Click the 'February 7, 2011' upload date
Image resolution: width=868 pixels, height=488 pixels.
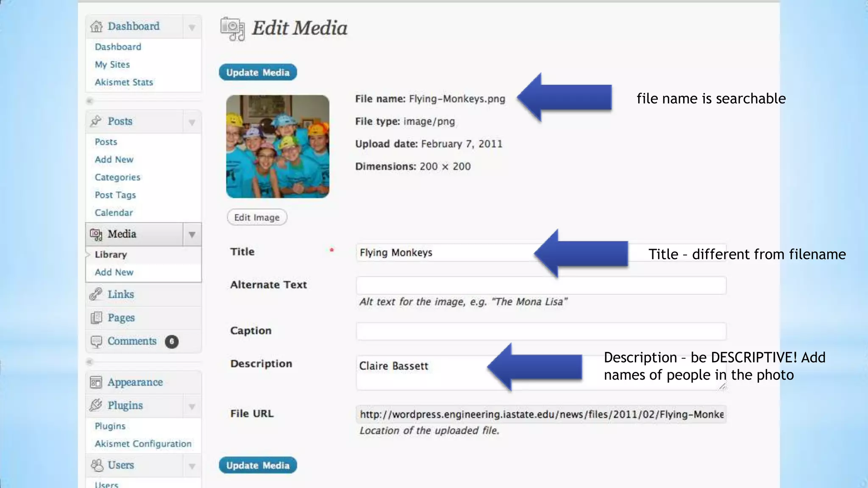(x=462, y=144)
